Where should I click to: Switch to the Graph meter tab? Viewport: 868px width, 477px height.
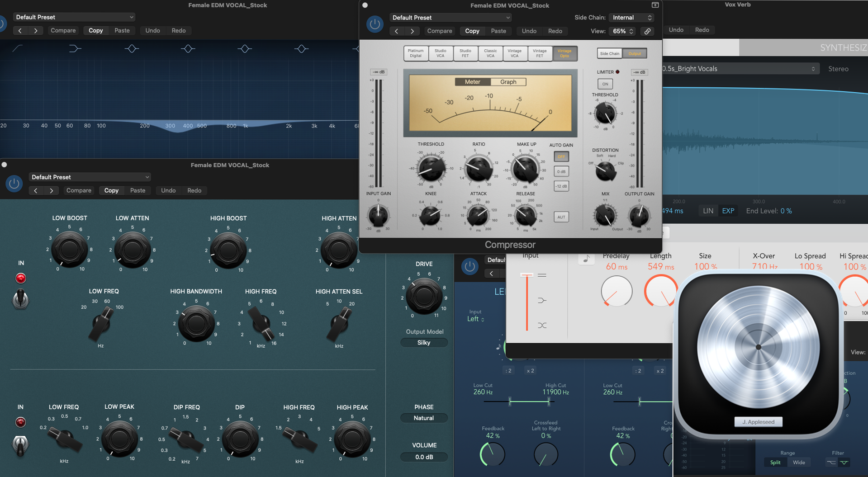(x=508, y=82)
